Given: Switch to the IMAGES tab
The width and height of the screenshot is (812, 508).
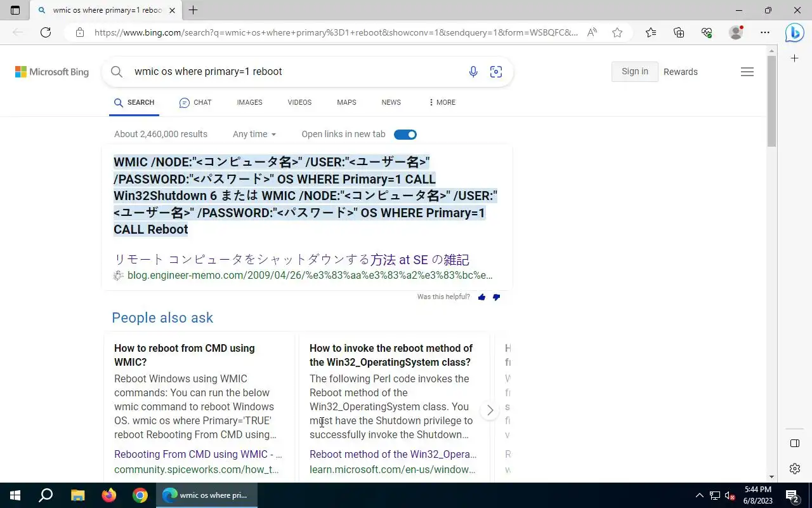Looking at the screenshot, I should (249, 102).
